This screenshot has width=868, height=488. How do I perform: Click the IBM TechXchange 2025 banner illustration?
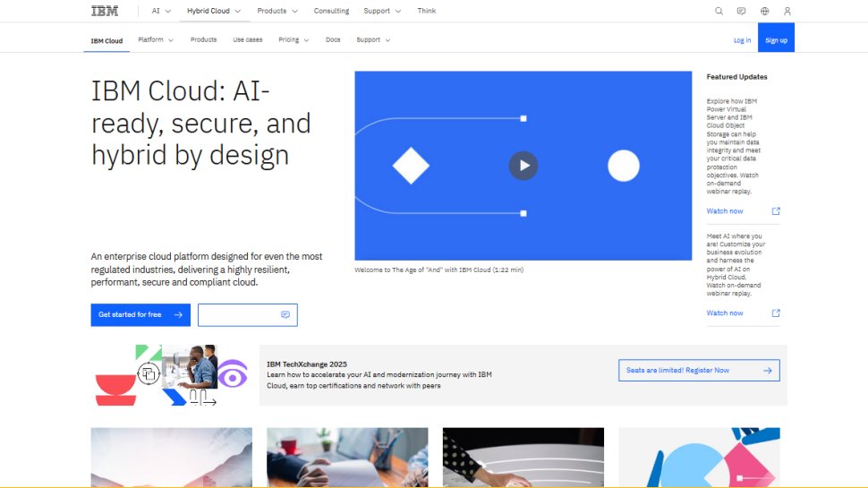coord(171,375)
